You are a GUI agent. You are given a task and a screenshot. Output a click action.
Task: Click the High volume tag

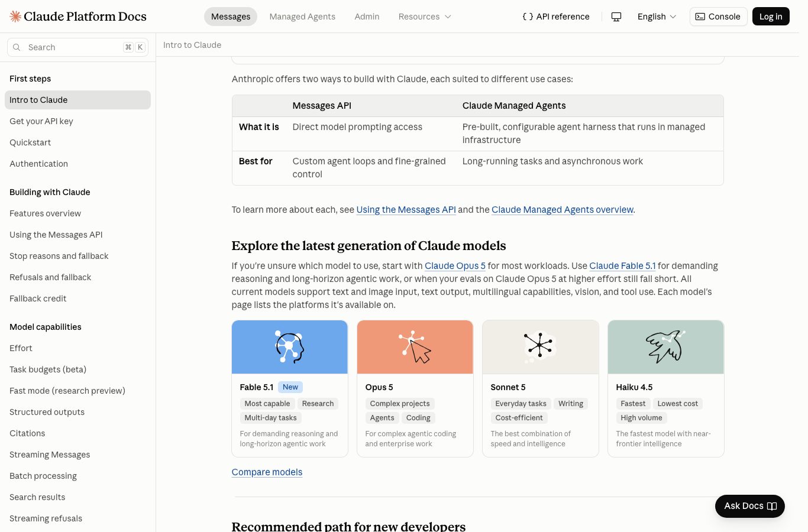point(642,418)
